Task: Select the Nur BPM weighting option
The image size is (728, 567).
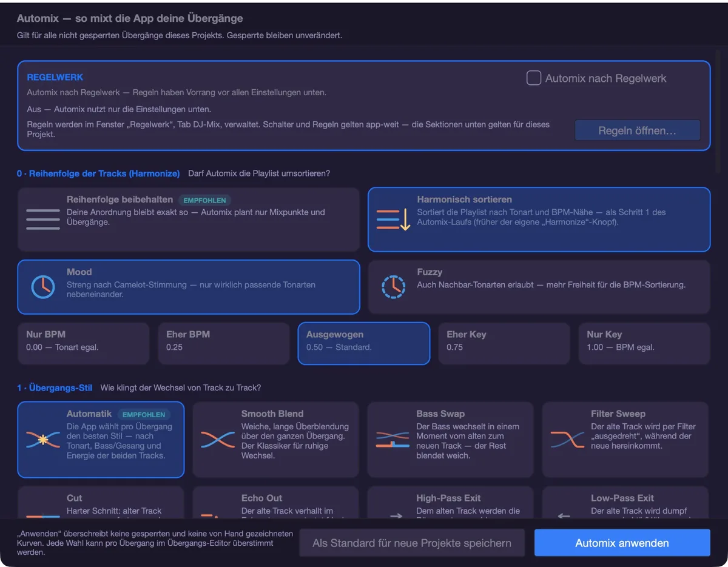Action: pyautogui.click(x=83, y=343)
